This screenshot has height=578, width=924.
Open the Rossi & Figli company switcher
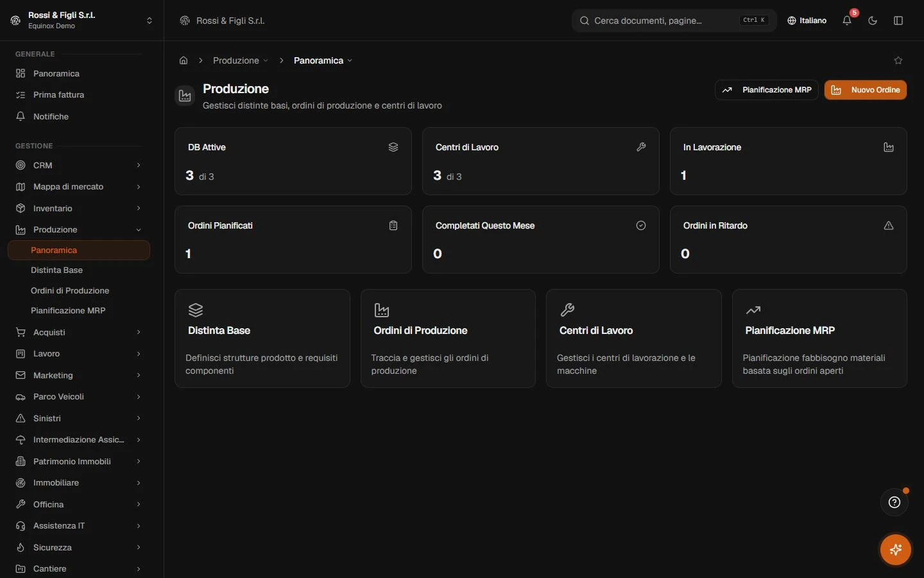click(82, 21)
